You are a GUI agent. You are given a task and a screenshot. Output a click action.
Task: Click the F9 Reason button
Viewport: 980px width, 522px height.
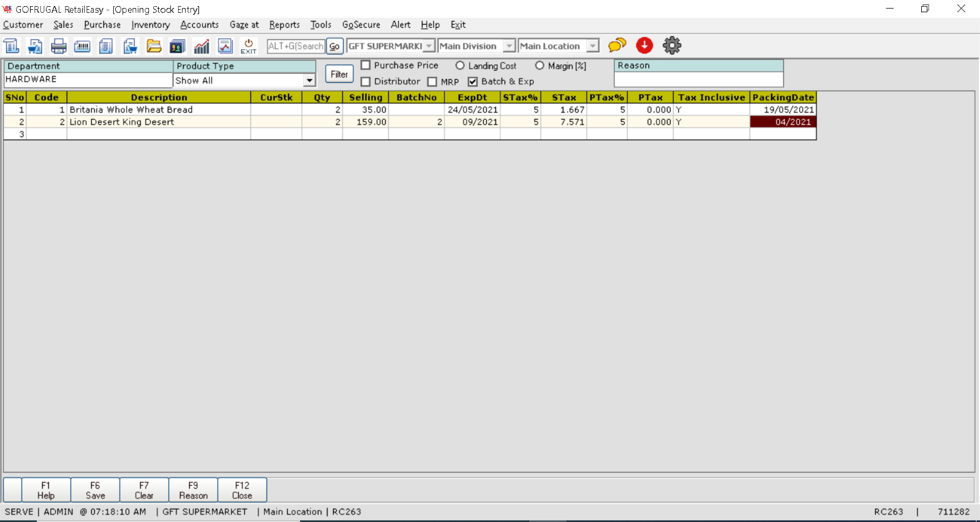click(x=193, y=490)
